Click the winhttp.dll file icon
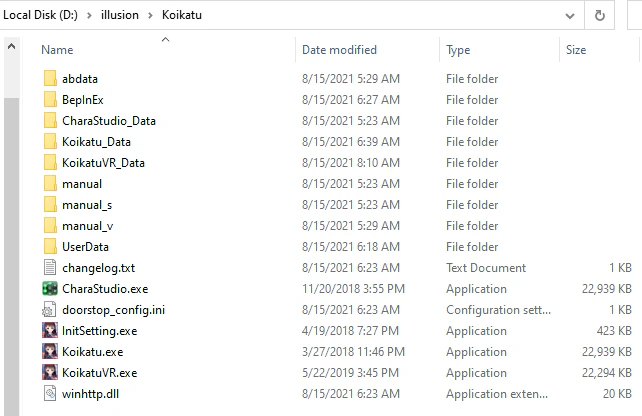Image resolution: width=642 pixels, height=416 pixels. point(50,393)
